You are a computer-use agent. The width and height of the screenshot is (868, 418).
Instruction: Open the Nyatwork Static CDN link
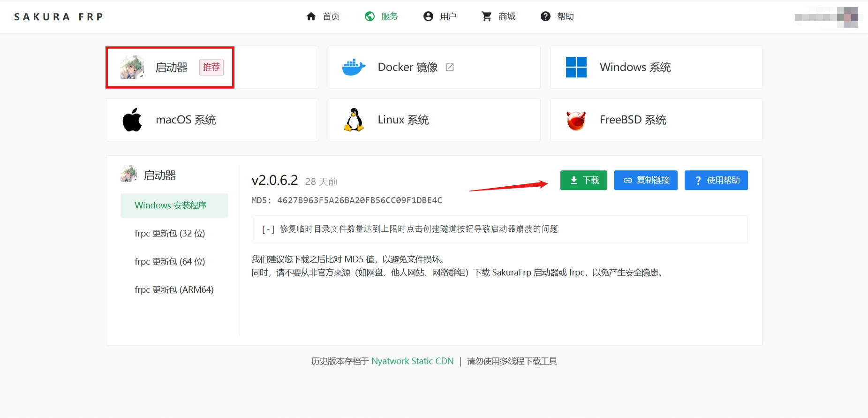pos(412,361)
